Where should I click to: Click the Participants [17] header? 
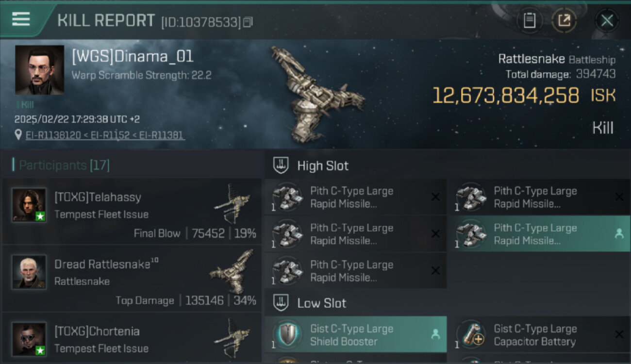click(61, 165)
